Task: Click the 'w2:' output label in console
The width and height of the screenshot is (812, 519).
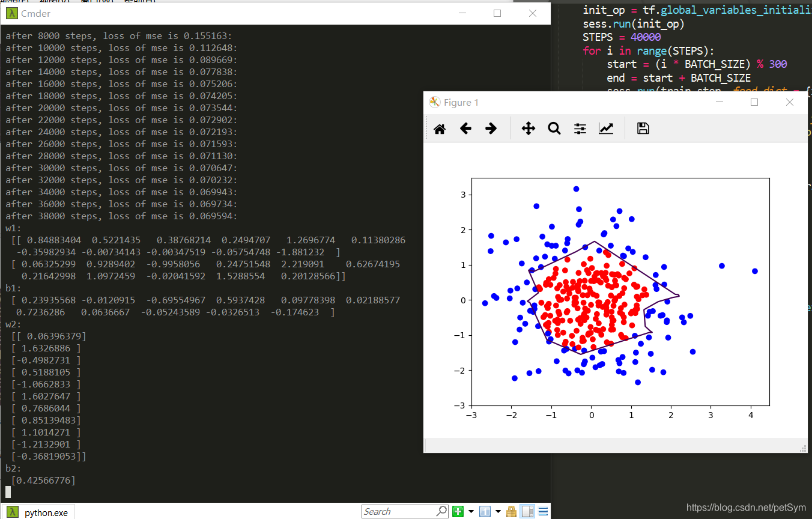Action: [x=13, y=324]
